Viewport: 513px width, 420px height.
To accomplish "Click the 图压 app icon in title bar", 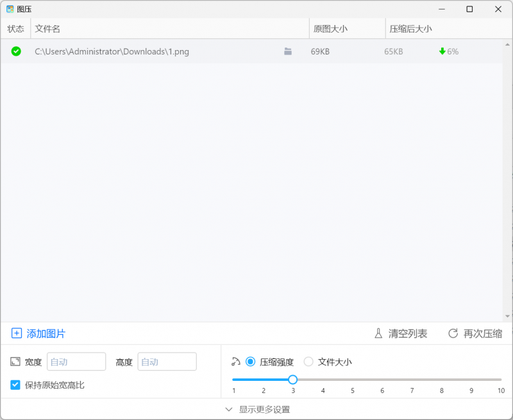I will [10, 9].
